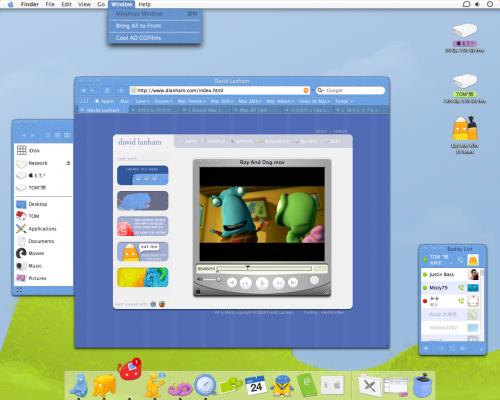
Task: Click the eject icon next to Network
Action: coord(68,163)
